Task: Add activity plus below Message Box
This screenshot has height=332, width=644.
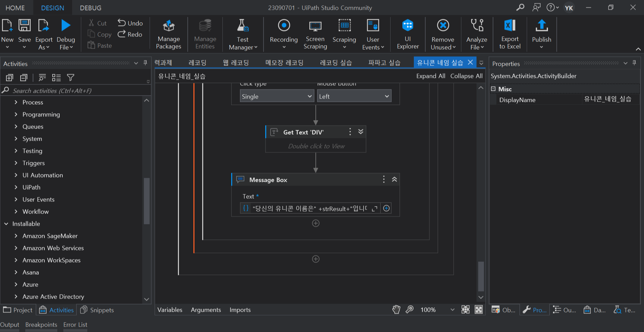Action: tap(316, 223)
